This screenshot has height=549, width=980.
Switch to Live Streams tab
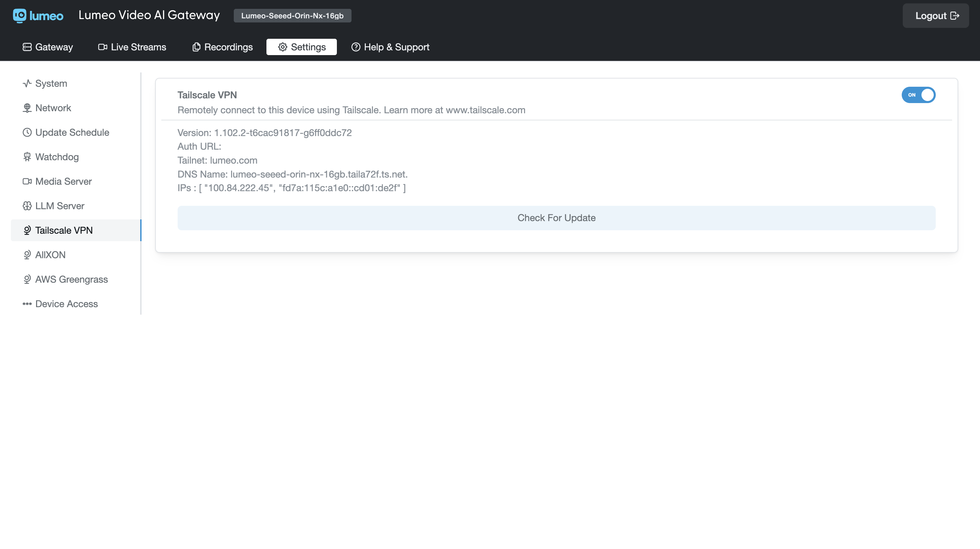[132, 47]
